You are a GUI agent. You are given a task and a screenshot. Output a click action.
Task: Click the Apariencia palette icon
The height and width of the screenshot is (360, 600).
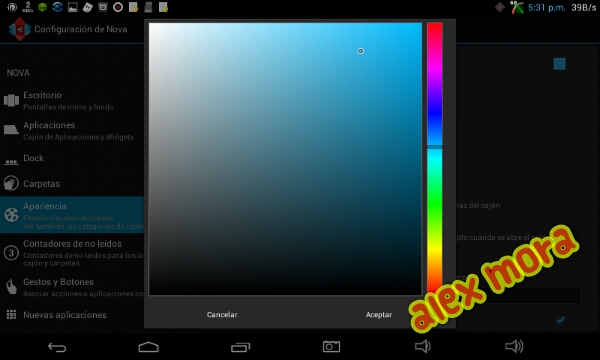[11, 215]
